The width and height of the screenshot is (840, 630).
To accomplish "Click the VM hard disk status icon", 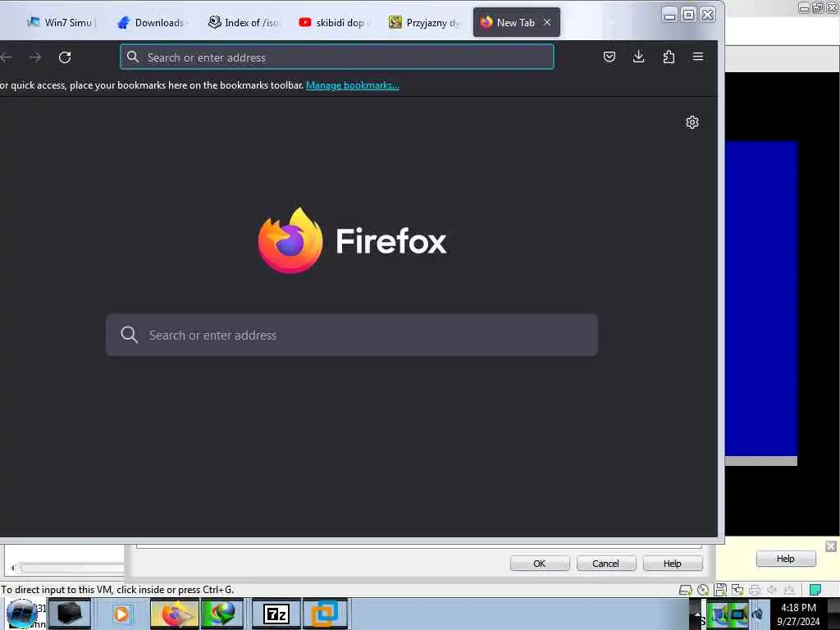I will (685, 591).
